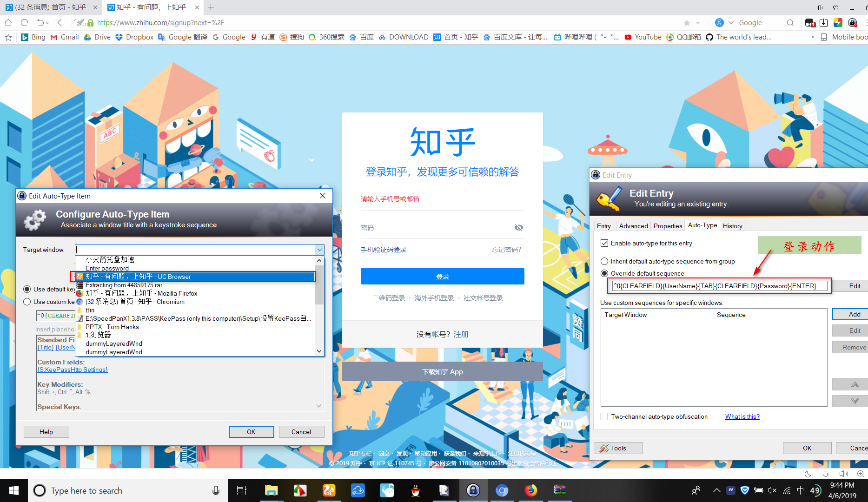This screenshot has height=502, width=868.
Task: Click the YouTube bookmark icon
Action: coord(628,37)
